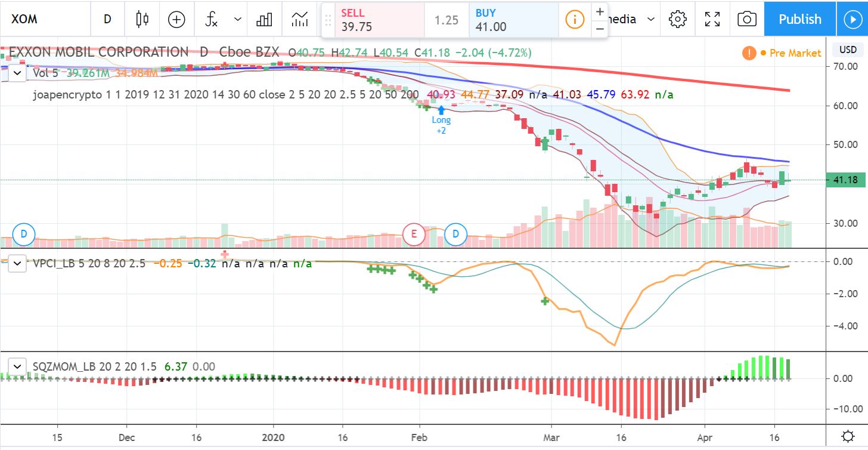The width and height of the screenshot is (868, 450).
Task: Change the D time interval
Action: pos(107,19)
